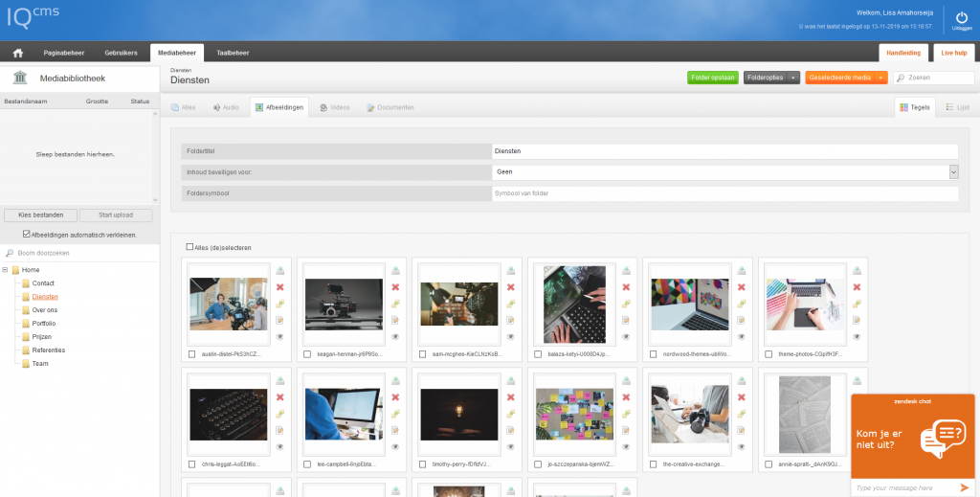Screen dimensions: 980x497
Task: Download the nordwood-themes image
Action: (742, 271)
